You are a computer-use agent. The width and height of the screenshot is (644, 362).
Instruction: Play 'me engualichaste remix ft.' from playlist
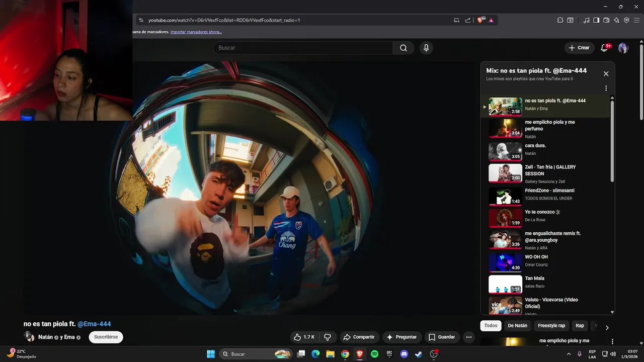[544, 240]
